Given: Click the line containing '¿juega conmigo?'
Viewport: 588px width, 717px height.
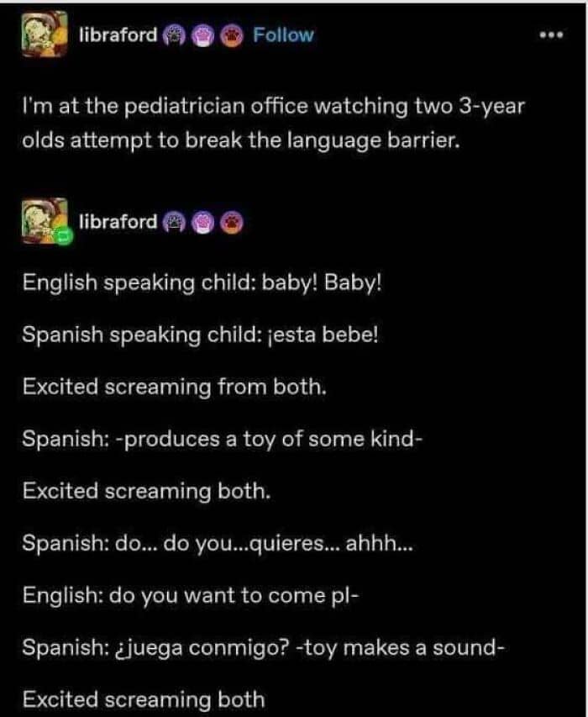Looking at the screenshot, I should point(263,648).
